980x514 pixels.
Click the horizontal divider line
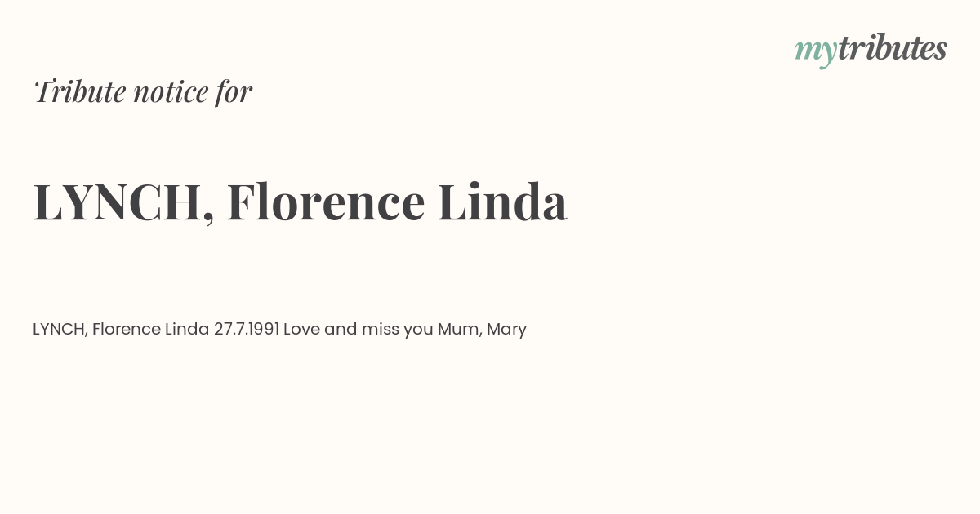tap(490, 290)
